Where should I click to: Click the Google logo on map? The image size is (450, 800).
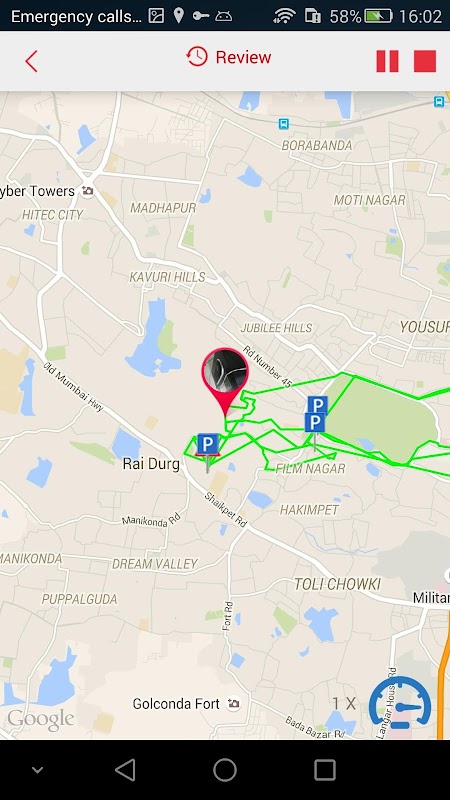[x=40, y=719]
